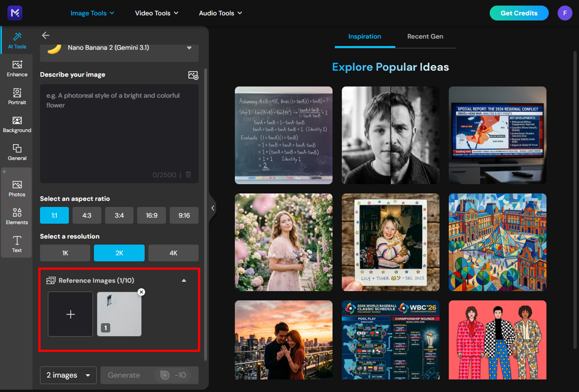Select the AI Tools icon in sidebar
The width and height of the screenshot is (579, 392).
[x=17, y=40]
